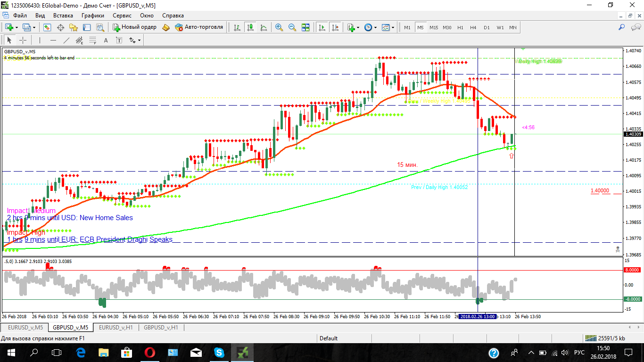Switch chart to candlestick mode
The width and height of the screenshot is (644, 362).
250,27
